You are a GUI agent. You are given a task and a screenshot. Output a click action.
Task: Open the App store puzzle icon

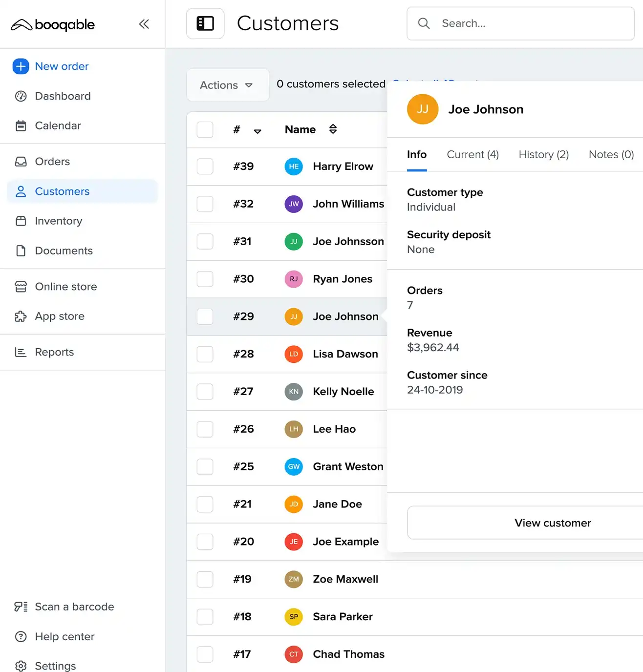[21, 316]
